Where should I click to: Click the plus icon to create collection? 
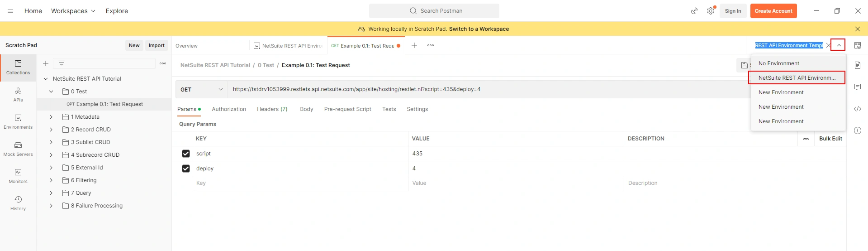tap(46, 63)
